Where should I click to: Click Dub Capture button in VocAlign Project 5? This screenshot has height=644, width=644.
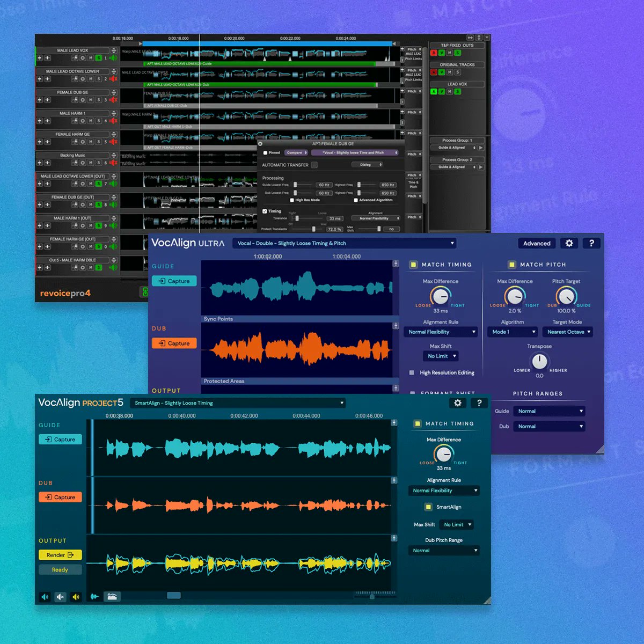click(60, 497)
